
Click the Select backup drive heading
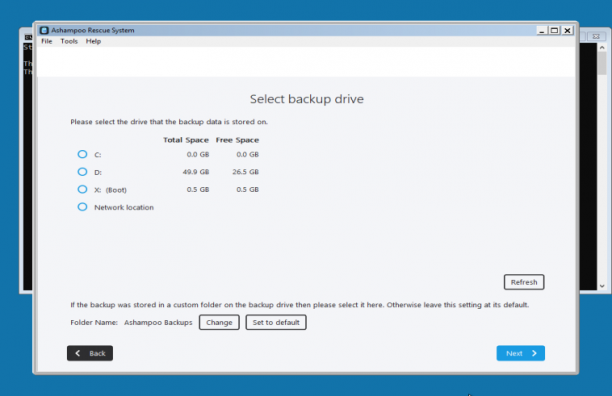click(x=307, y=99)
